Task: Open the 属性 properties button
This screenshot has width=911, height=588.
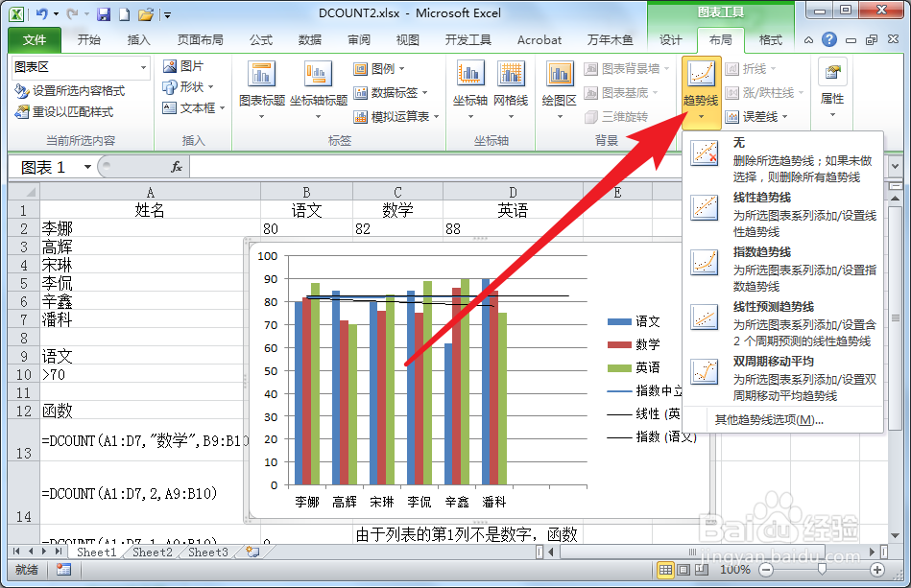Action: coord(832,89)
